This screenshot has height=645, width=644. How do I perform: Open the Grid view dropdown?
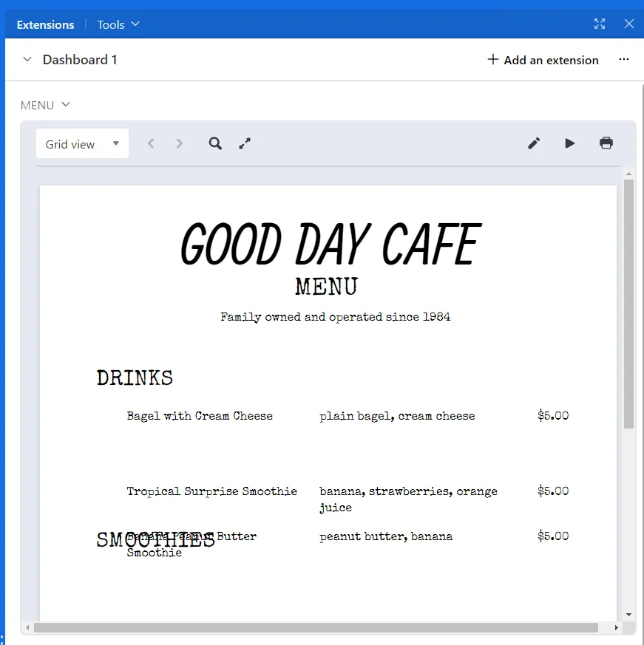pos(82,144)
